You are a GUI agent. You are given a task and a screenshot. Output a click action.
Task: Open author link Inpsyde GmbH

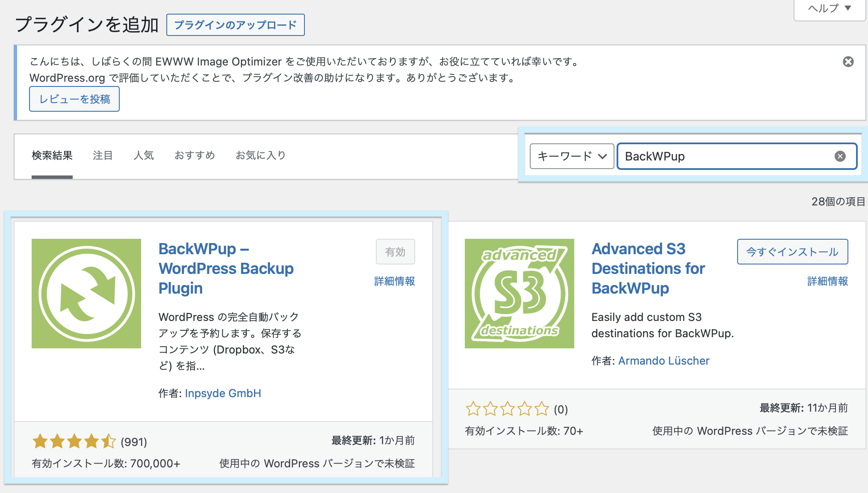pos(223,393)
